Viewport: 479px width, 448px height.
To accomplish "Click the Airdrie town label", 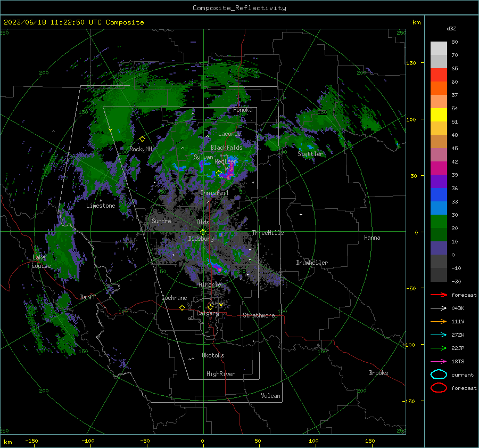I will 210,284.
